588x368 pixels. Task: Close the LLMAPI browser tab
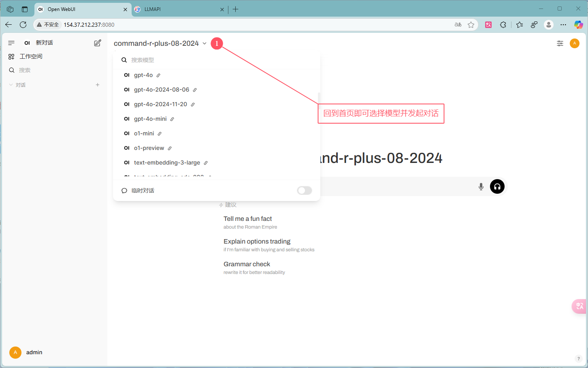[x=222, y=9]
